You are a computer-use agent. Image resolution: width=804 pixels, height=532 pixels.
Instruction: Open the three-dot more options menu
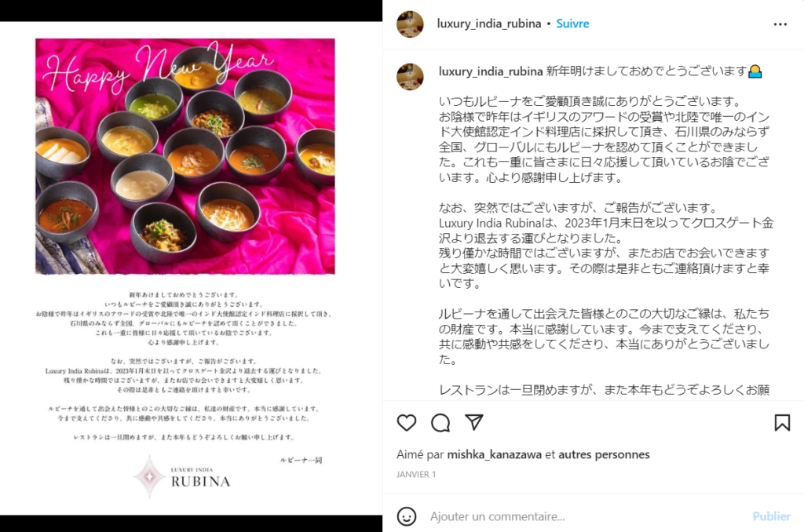pyautogui.click(x=780, y=24)
